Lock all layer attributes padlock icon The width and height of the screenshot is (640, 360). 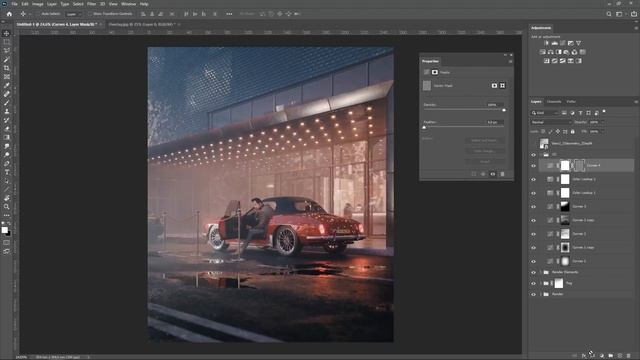pyautogui.click(x=573, y=132)
